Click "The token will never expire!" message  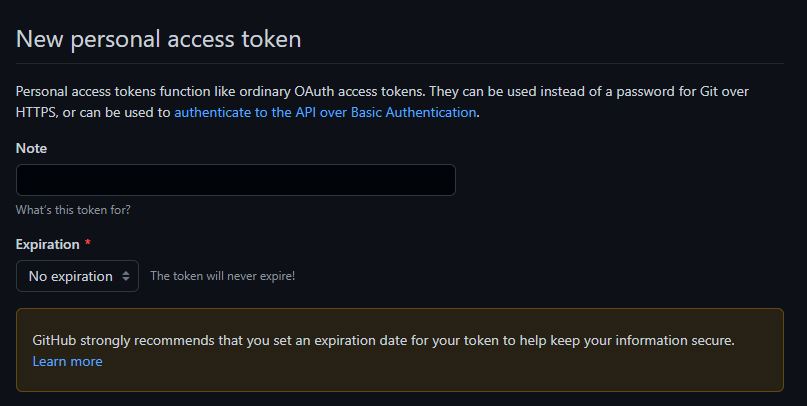(222, 276)
